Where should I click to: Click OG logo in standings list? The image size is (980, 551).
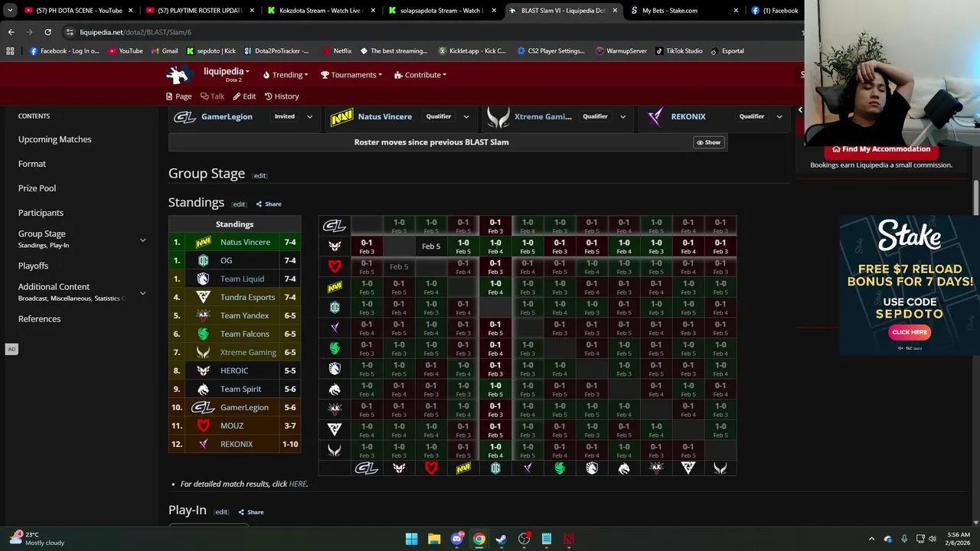(x=203, y=260)
